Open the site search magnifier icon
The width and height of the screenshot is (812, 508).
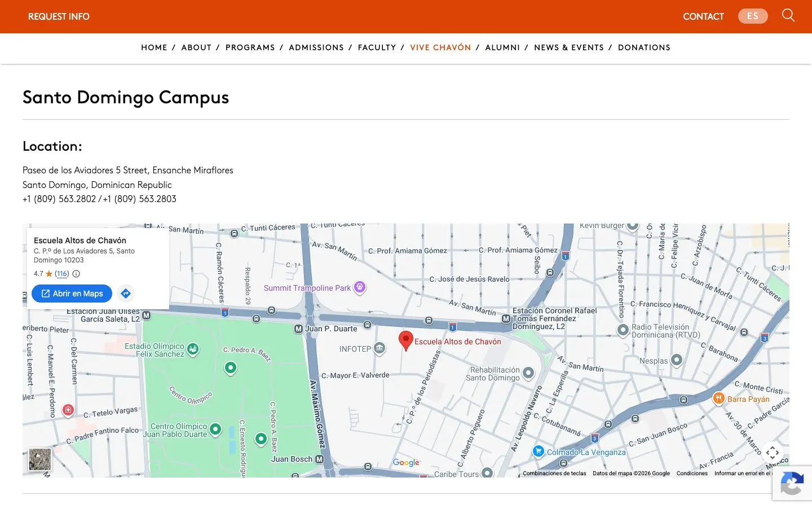[788, 15]
